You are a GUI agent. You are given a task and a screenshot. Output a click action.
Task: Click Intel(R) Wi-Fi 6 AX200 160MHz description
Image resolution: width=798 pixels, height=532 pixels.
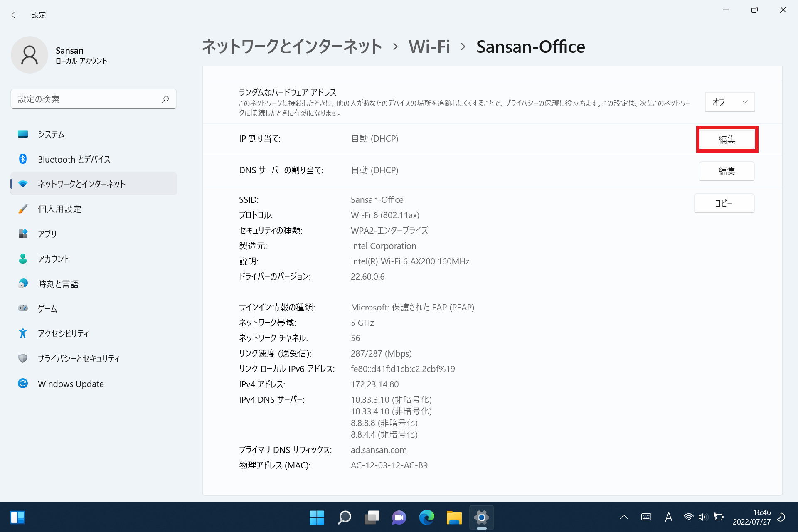pyautogui.click(x=410, y=261)
